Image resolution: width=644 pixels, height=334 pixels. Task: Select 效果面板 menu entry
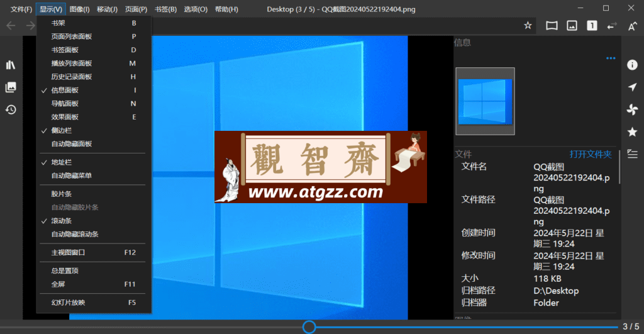(x=94, y=117)
